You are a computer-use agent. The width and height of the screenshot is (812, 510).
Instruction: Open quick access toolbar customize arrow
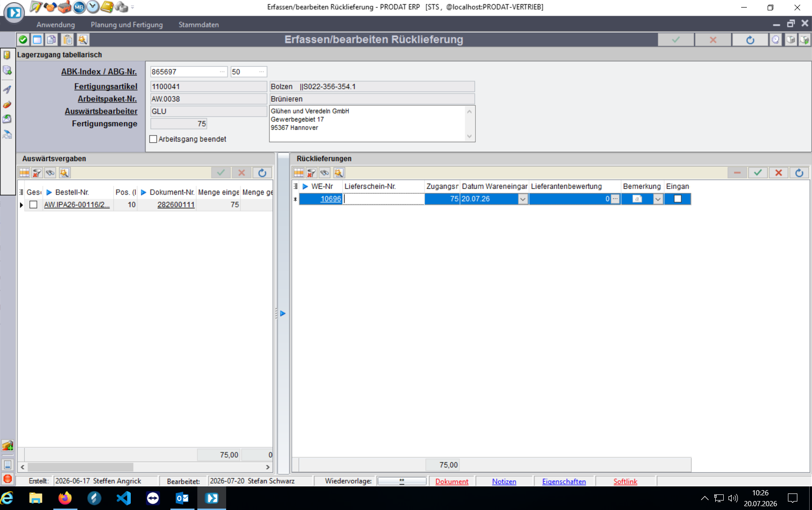pos(133,7)
